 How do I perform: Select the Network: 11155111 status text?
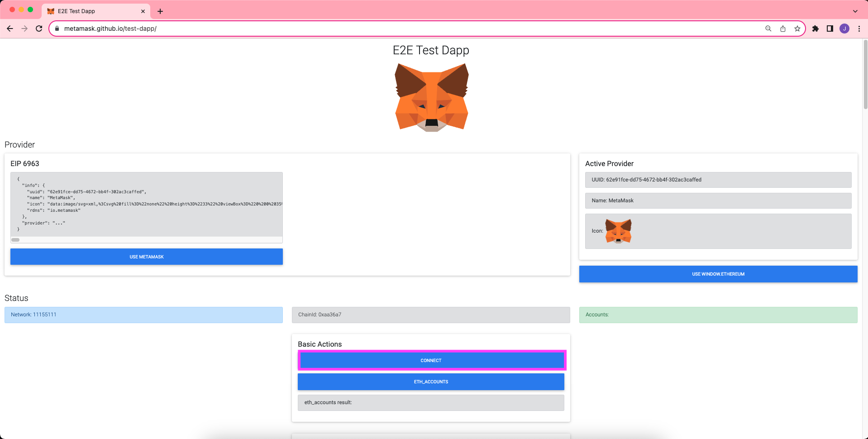[33, 315]
